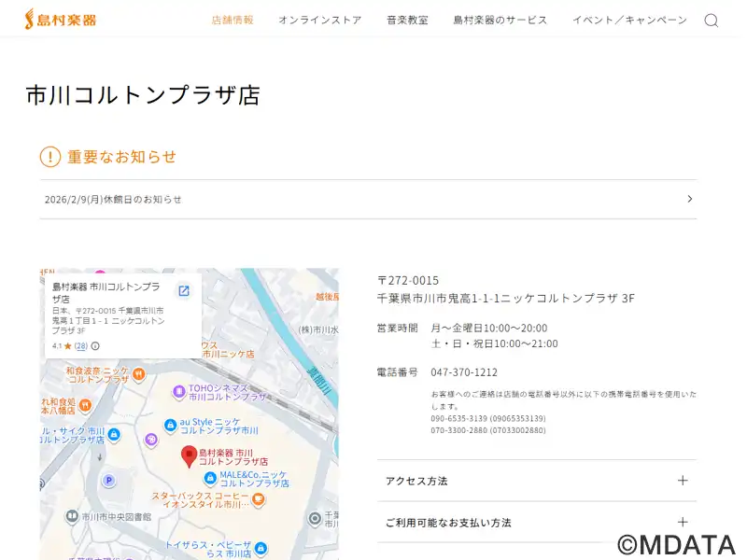The image size is (747, 560).
Task: Open the map in new window icon
Action: point(184,291)
